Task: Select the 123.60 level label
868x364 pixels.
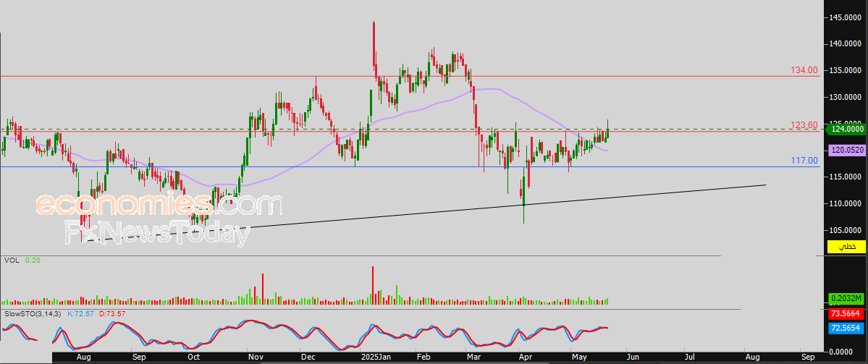Action: click(x=804, y=125)
